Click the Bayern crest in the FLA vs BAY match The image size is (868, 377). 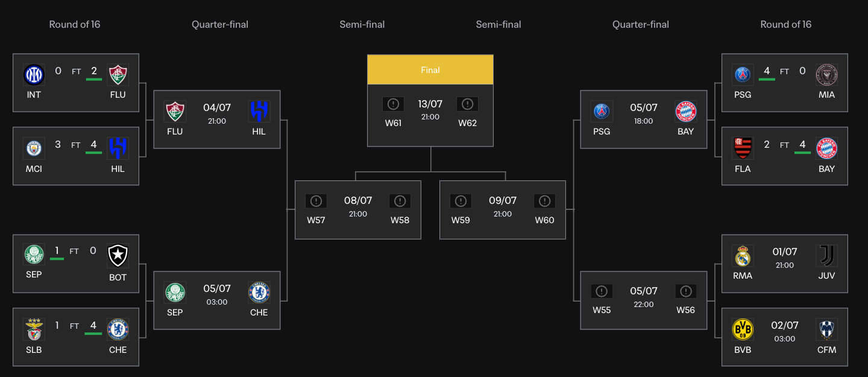pos(827,148)
